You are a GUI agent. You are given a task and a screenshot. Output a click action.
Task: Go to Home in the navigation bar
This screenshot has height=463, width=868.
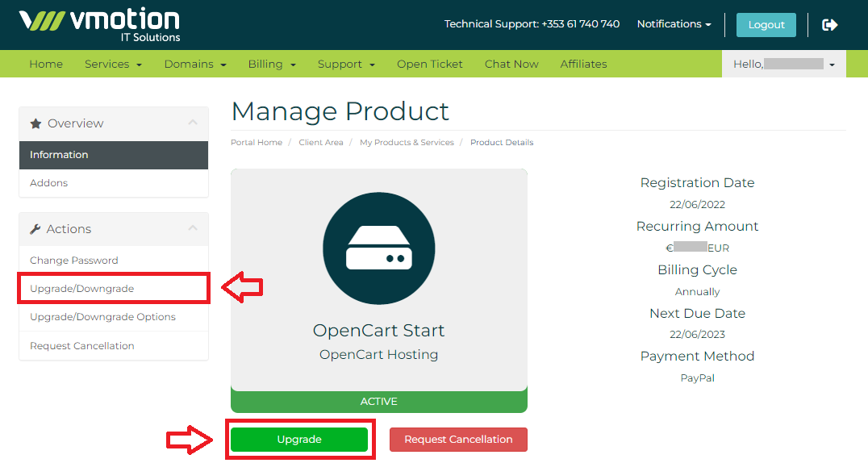(x=46, y=65)
